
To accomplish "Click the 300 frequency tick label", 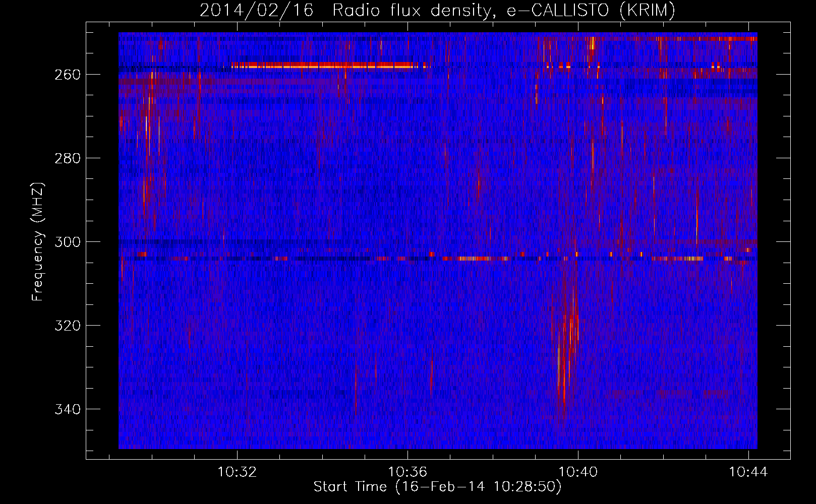I will pos(68,242).
